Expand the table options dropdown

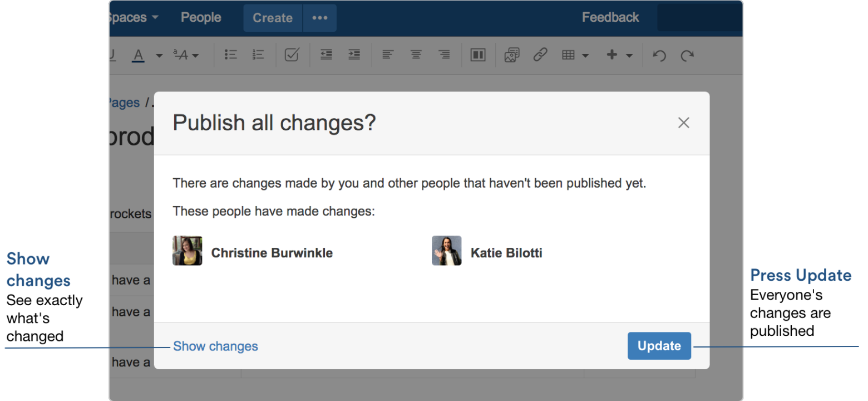point(586,55)
